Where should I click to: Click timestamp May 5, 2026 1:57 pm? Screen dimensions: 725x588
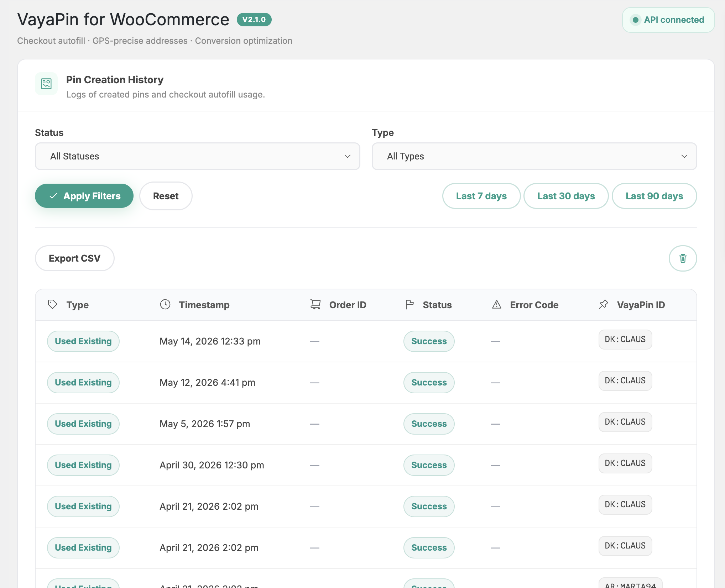[x=205, y=424]
